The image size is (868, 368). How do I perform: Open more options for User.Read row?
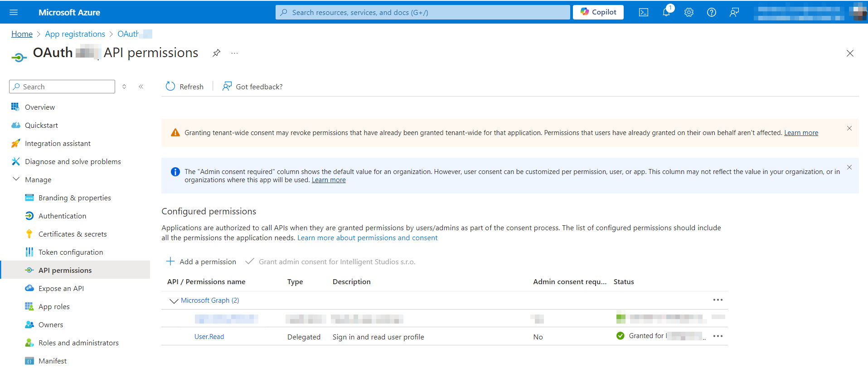click(x=718, y=336)
